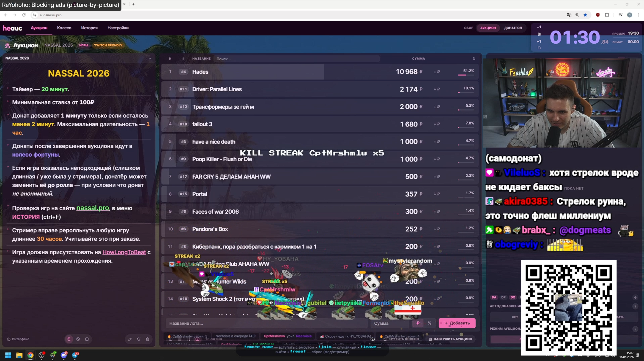
Task: Click the +₽ icon on the Faces of war 2006 row
Action: (437, 212)
